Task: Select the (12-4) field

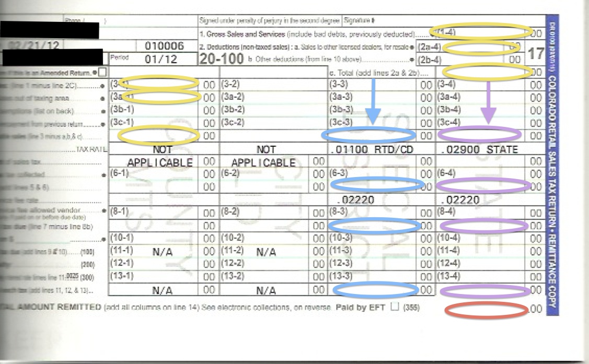Action: click(480, 264)
